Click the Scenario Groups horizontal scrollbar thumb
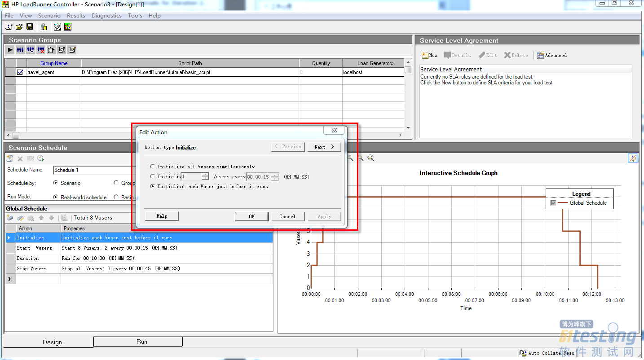This screenshot has height=360, width=644. pyautogui.click(x=16, y=135)
